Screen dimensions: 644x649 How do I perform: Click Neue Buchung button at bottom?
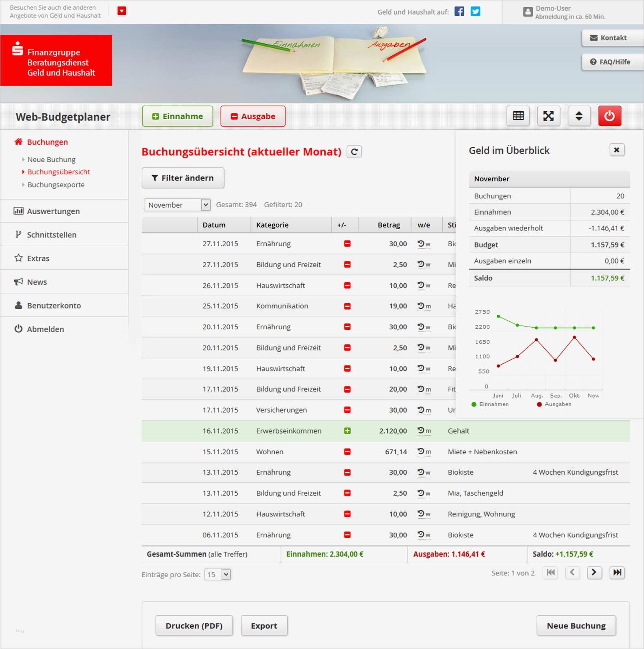coord(576,626)
